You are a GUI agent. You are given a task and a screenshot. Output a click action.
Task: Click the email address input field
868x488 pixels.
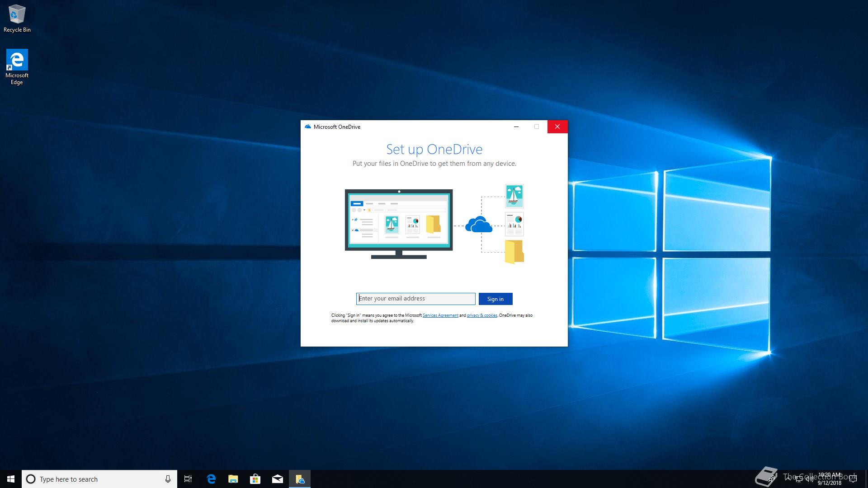tap(415, 299)
